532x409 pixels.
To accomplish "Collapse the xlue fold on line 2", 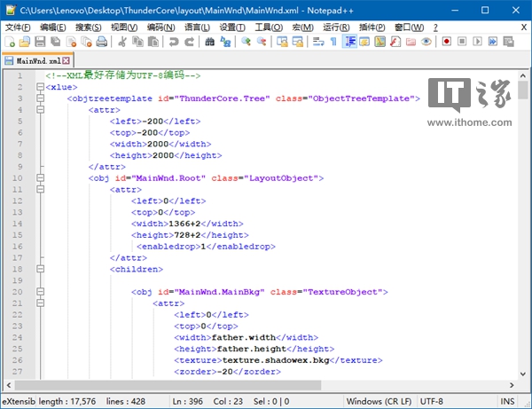I will 40,87.
